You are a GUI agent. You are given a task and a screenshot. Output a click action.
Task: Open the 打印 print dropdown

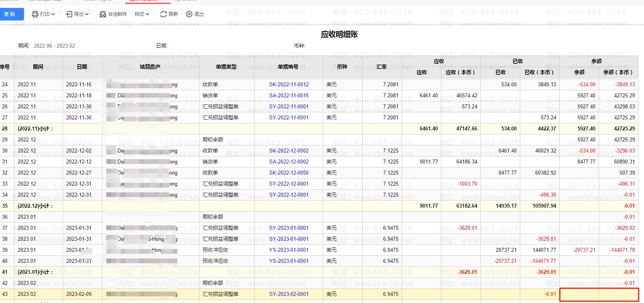pos(43,14)
